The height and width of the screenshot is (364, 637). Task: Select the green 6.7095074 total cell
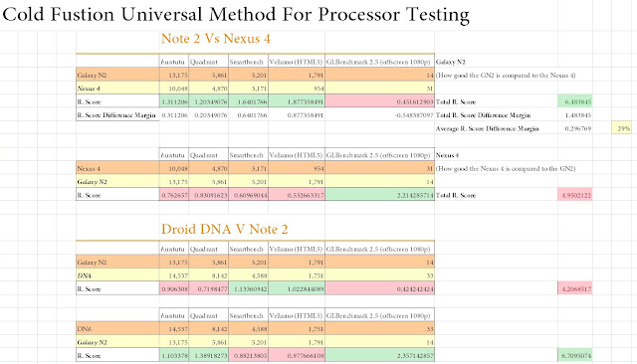point(575,355)
